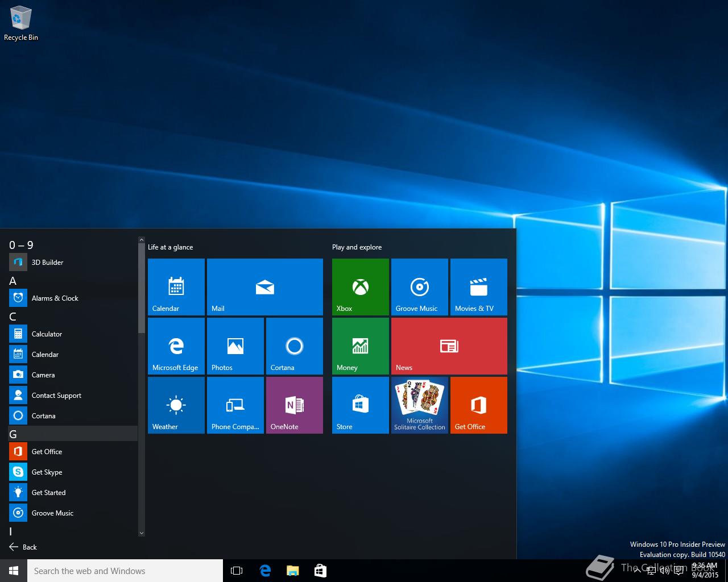Open Store from the taskbar
The height and width of the screenshot is (582, 728).
[x=320, y=571]
